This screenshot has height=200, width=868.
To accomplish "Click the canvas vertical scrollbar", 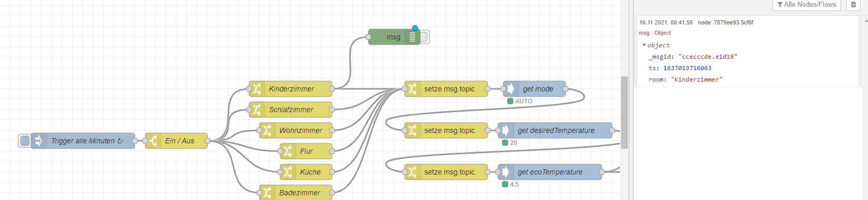I will pos(624,112).
